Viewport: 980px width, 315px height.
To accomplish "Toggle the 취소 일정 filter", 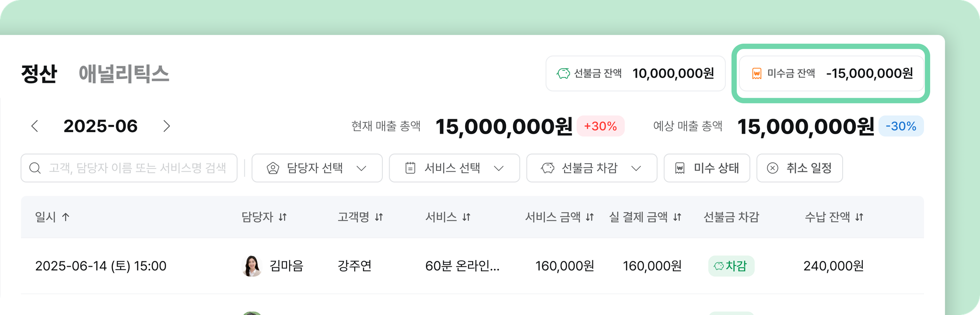I will pos(800,168).
